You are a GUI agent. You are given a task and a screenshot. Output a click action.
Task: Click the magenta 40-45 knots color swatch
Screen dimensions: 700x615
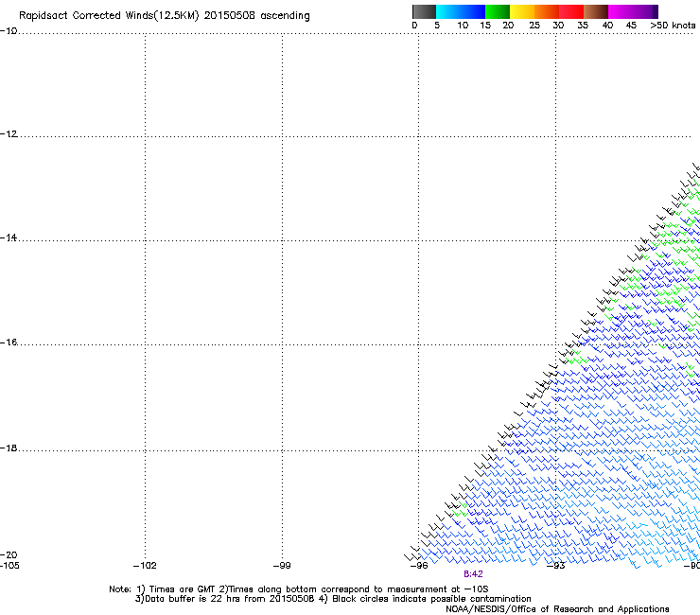[x=621, y=11]
